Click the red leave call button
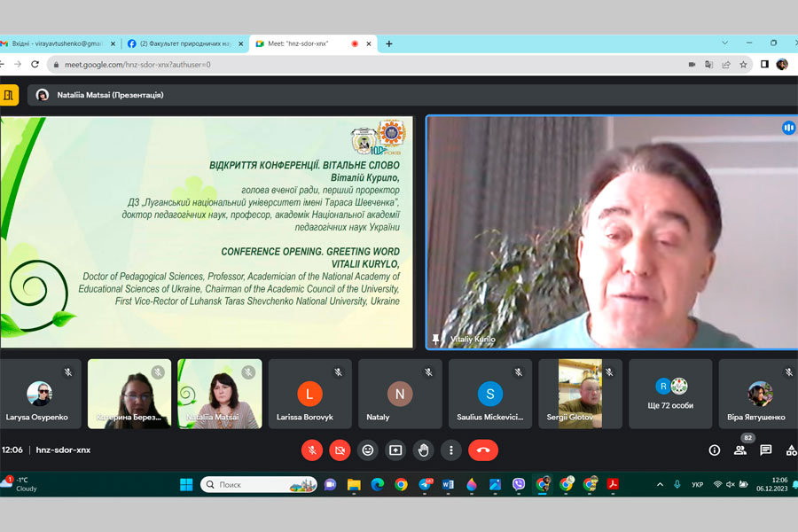The image size is (798, 532). pyautogui.click(x=483, y=450)
